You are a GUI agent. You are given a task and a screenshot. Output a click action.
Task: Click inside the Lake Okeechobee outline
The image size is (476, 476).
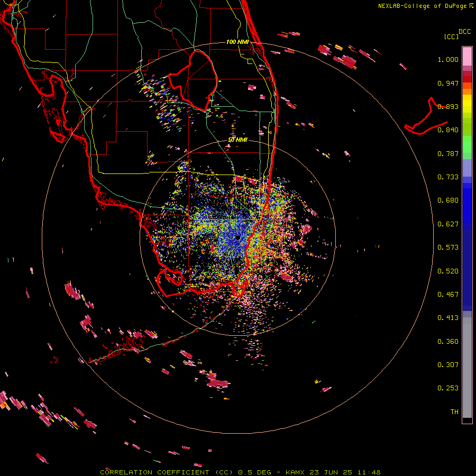coord(199,80)
